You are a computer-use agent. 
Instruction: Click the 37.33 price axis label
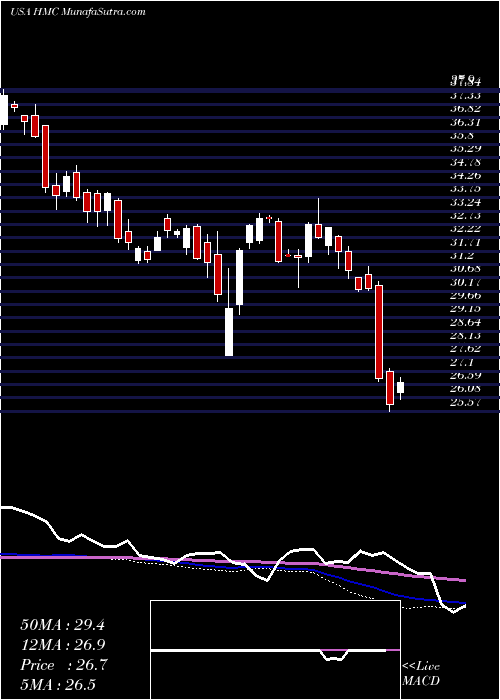465,96
